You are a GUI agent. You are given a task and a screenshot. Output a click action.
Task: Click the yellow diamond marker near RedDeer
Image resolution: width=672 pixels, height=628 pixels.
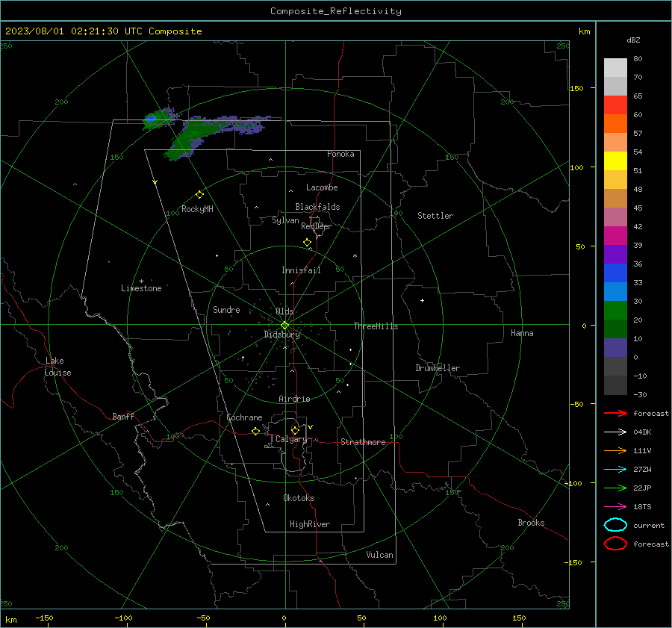click(307, 243)
